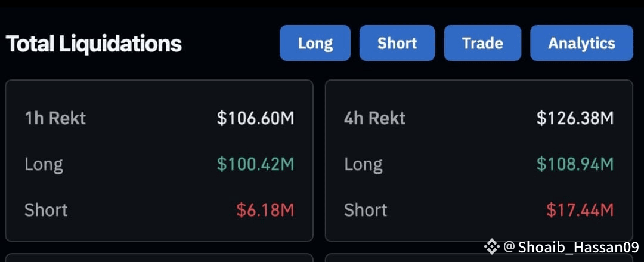The image size is (644, 262).
Task: Click the $126.38M 4h Rekt total
Action: 575,118
